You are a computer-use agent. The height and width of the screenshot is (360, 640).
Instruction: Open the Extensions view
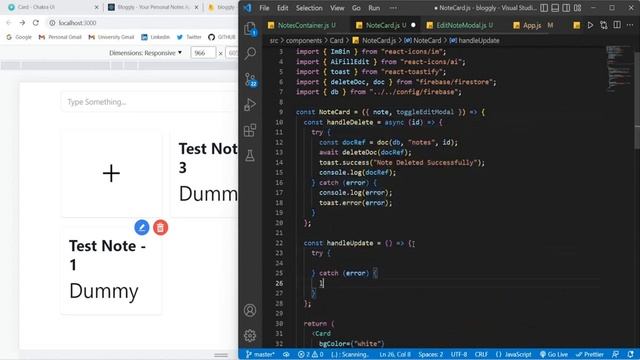[250, 130]
